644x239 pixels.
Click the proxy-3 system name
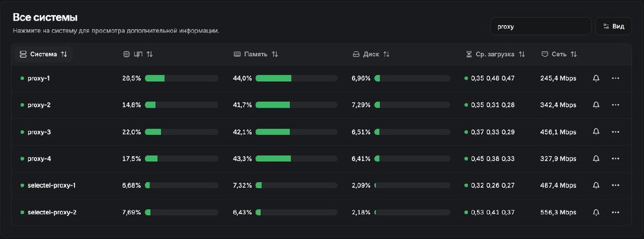[39, 132]
